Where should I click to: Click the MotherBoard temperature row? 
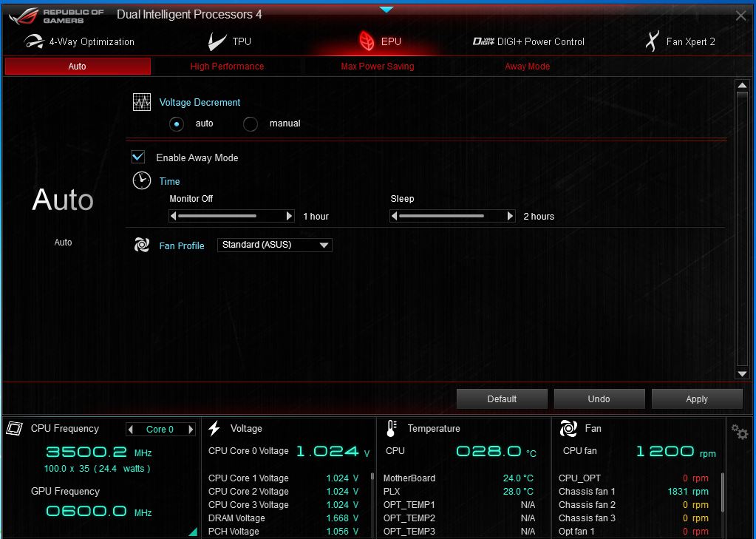pyautogui.click(x=458, y=478)
